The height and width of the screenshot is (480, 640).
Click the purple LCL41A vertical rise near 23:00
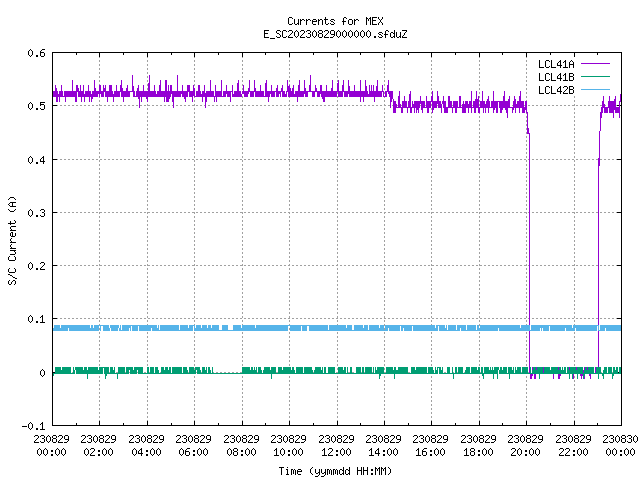click(599, 265)
